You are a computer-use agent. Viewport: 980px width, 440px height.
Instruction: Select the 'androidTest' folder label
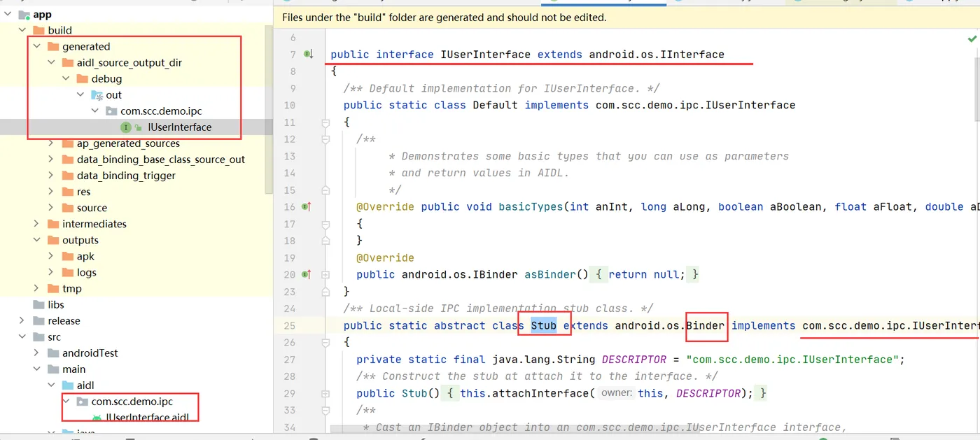[x=90, y=353]
